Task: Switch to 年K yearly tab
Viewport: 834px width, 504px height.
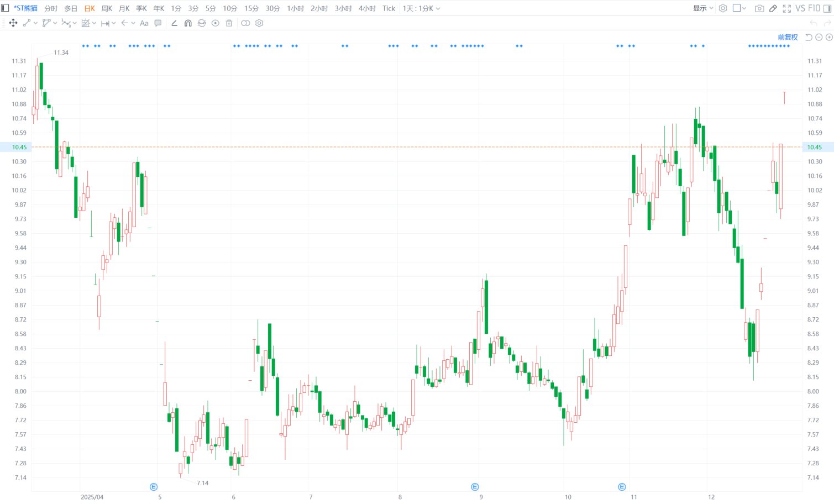Action: [x=159, y=8]
